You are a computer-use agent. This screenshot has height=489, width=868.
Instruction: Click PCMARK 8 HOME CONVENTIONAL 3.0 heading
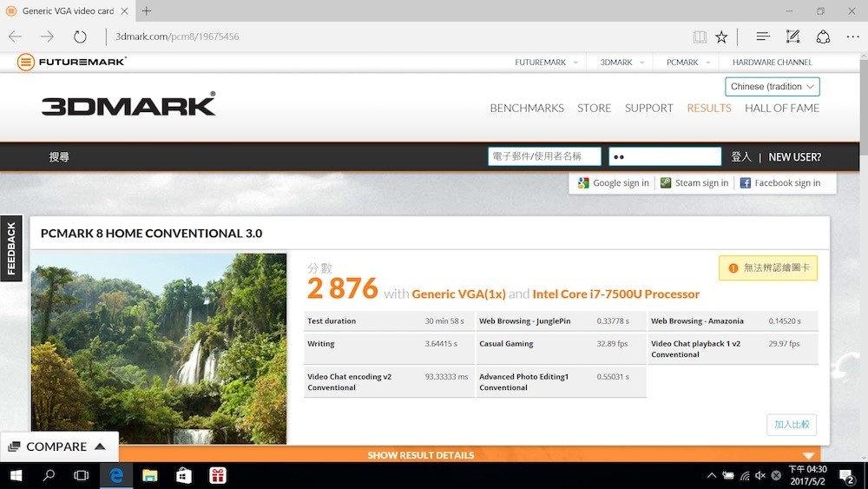(151, 233)
